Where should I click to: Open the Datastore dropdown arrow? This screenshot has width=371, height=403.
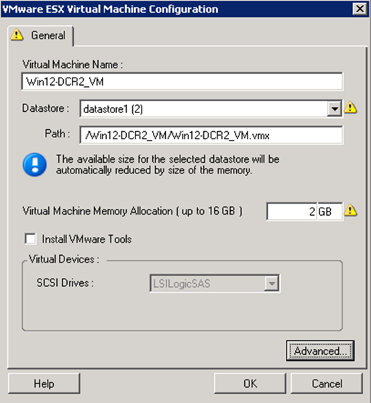(334, 109)
